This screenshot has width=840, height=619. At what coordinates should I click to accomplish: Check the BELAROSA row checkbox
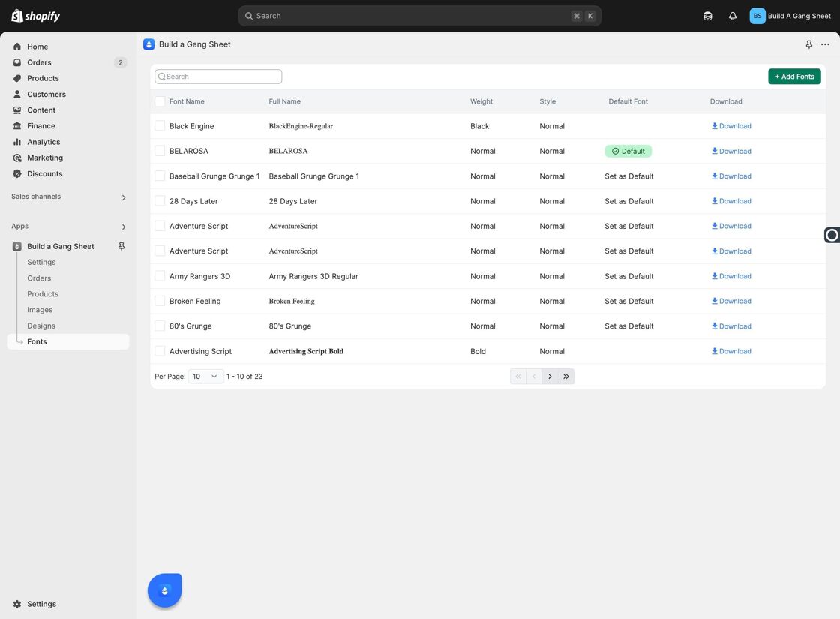coord(160,151)
